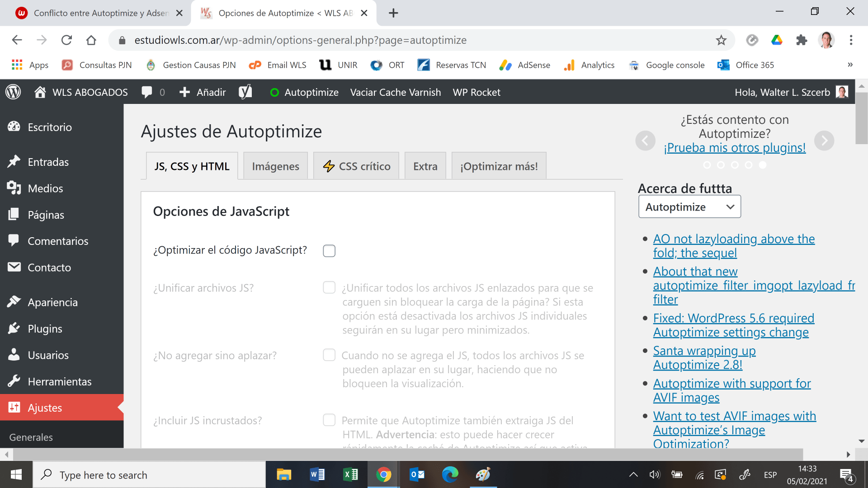Open the Chrome three-dot menu

(x=851, y=40)
